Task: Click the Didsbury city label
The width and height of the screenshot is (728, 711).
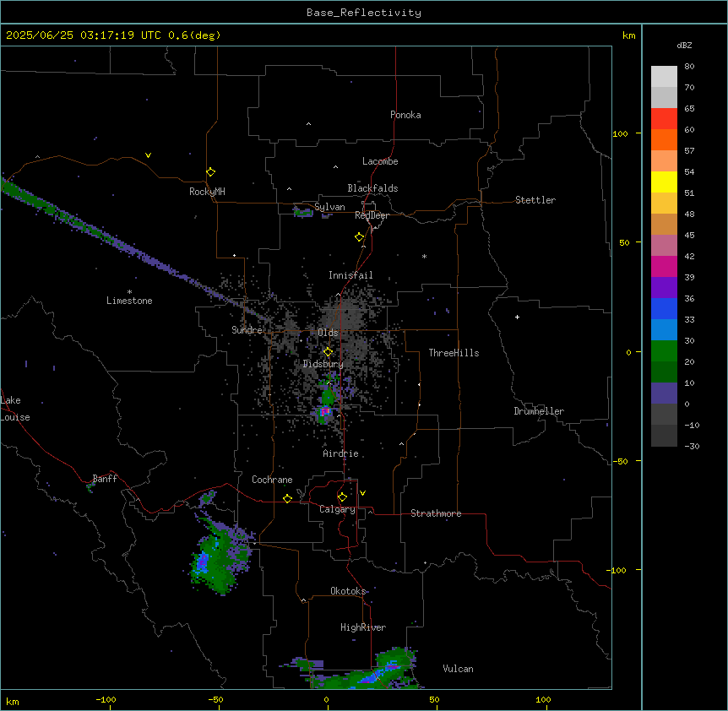Action: point(323,364)
